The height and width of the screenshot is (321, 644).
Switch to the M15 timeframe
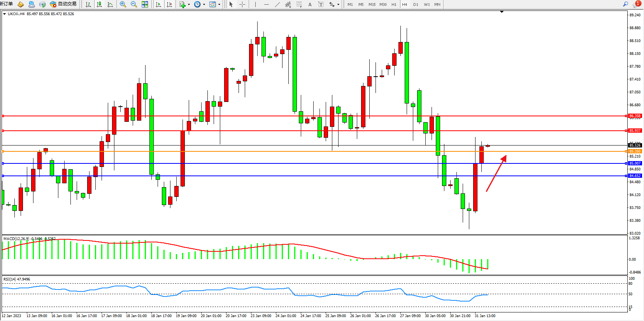pyautogui.click(x=372, y=4)
